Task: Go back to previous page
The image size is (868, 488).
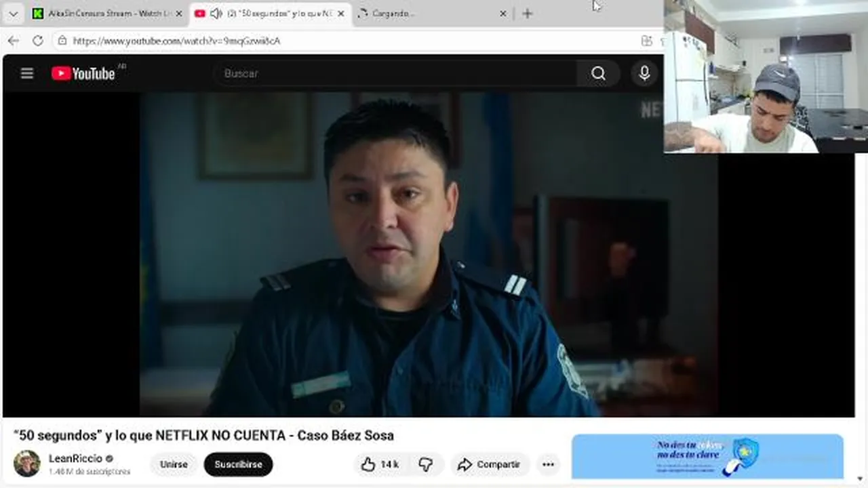Action: tap(14, 41)
